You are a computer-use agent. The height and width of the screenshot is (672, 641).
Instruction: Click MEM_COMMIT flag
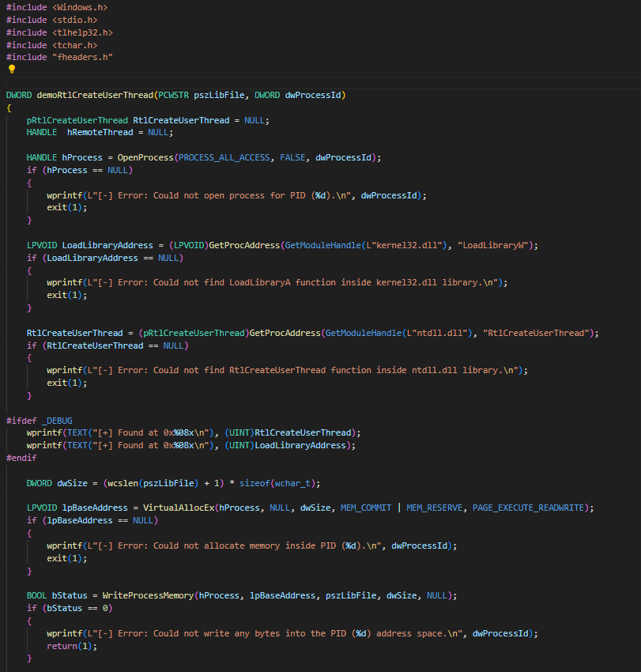click(x=366, y=508)
